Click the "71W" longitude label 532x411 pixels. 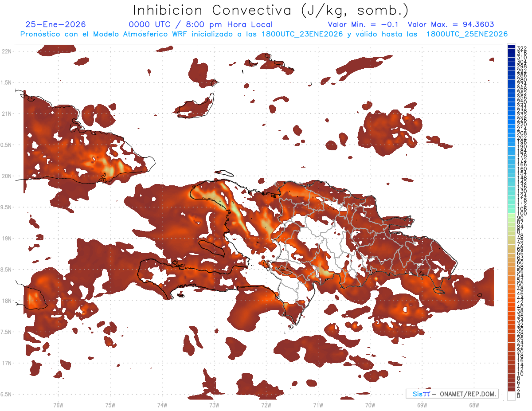point(318,405)
